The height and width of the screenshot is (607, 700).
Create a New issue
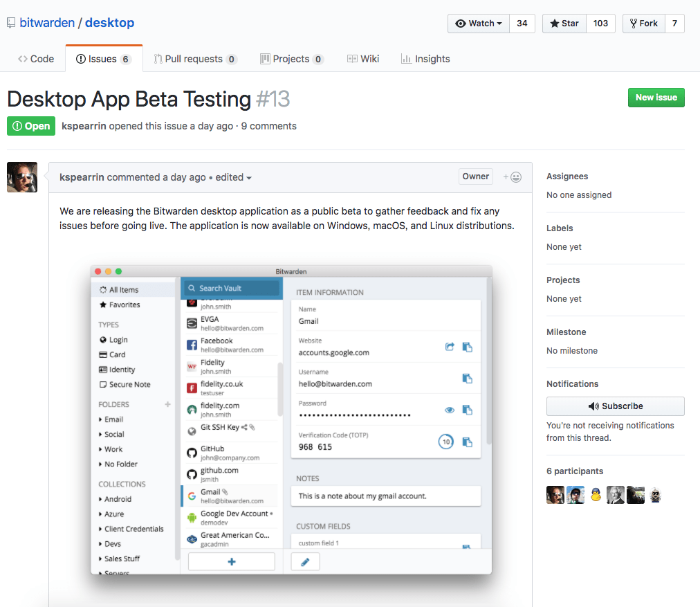pyautogui.click(x=656, y=98)
